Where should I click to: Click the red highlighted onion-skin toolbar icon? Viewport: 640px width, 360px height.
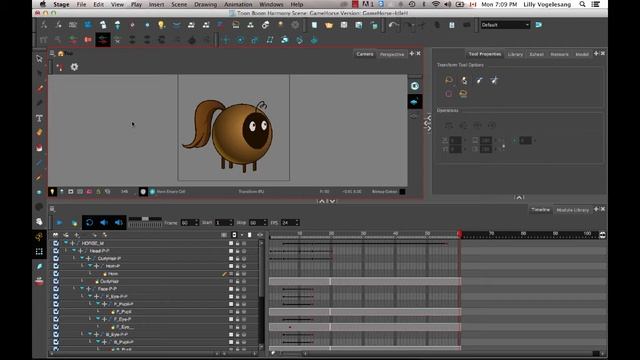pos(103,40)
